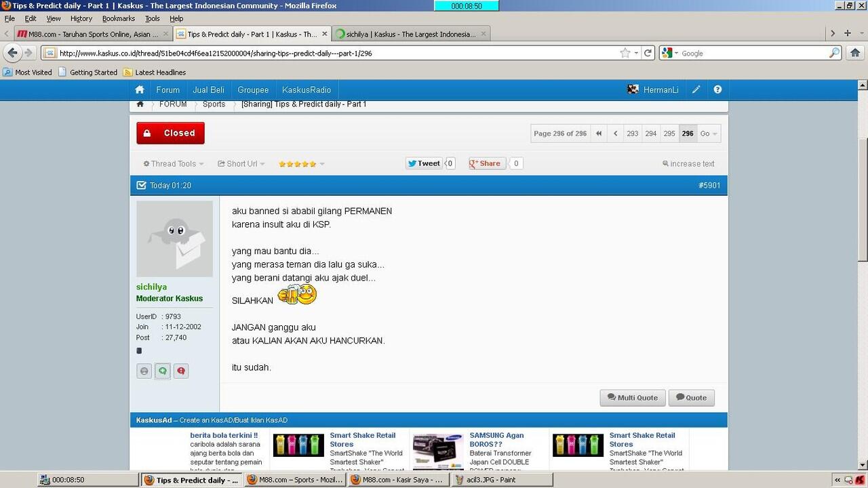The height and width of the screenshot is (488, 868).
Task: Open the Getting Started bookmark
Action: pos(87,73)
